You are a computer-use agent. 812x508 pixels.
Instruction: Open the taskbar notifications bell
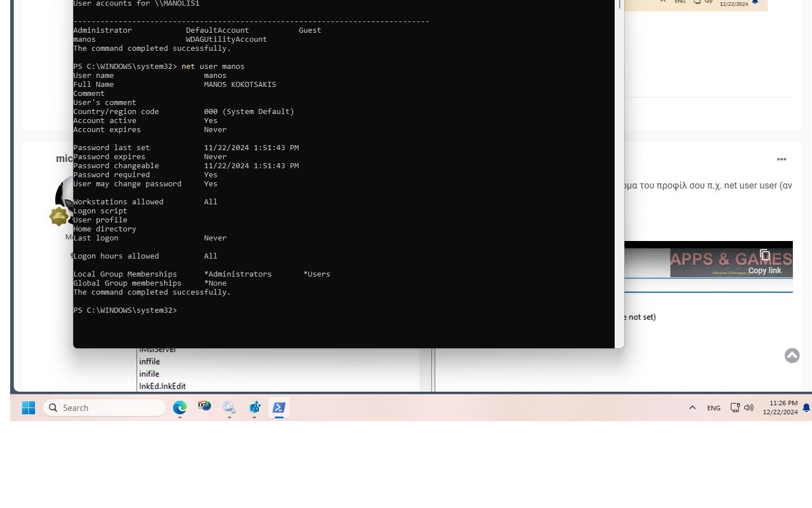(x=806, y=408)
